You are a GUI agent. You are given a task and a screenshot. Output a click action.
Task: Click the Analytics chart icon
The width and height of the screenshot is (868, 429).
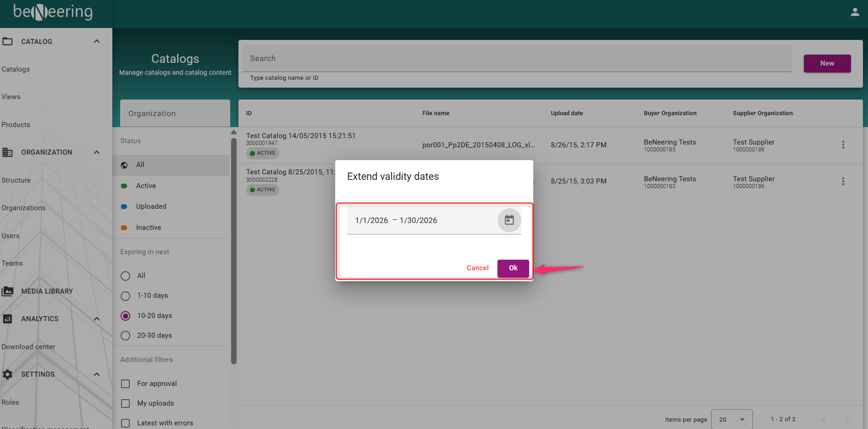(8, 319)
